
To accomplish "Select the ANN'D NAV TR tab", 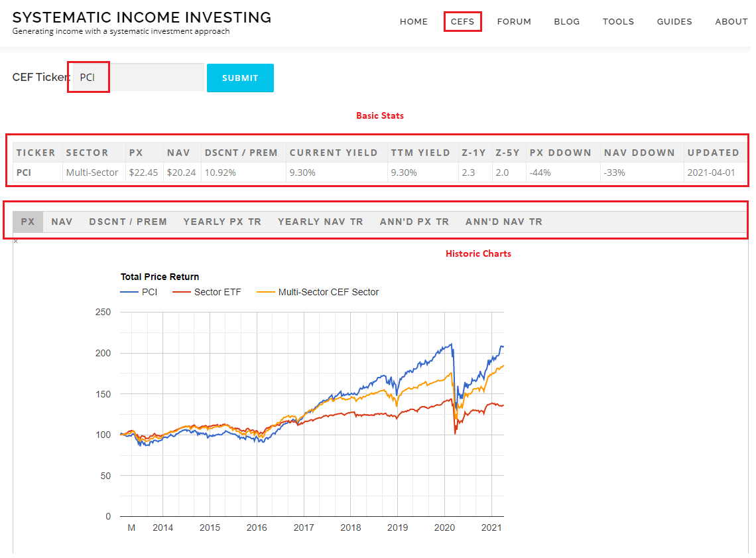I will pyautogui.click(x=504, y=222).
